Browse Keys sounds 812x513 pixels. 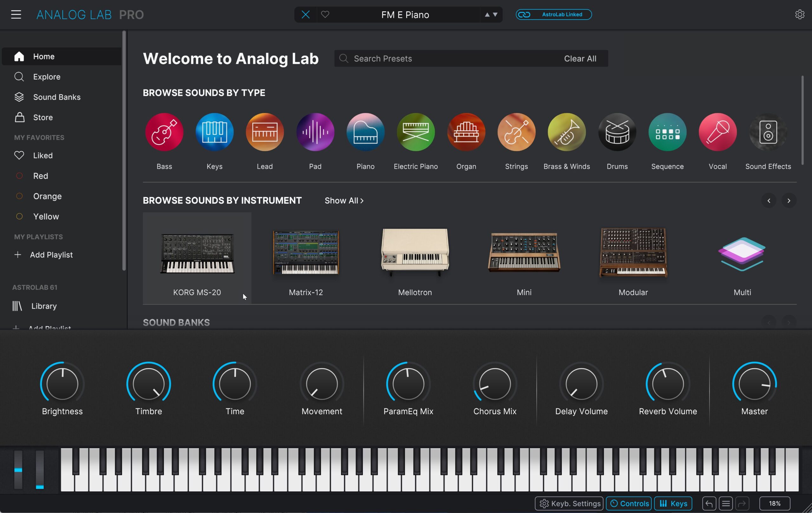(214, 132)
